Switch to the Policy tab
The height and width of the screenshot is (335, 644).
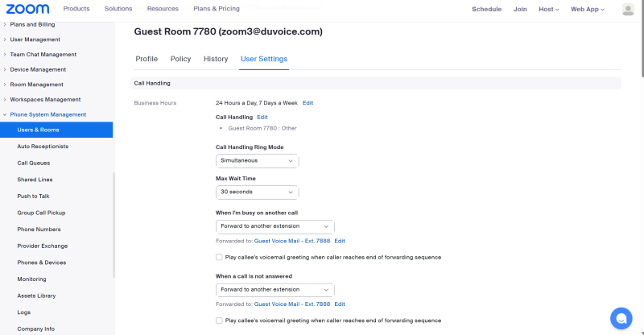click(180, 59)
